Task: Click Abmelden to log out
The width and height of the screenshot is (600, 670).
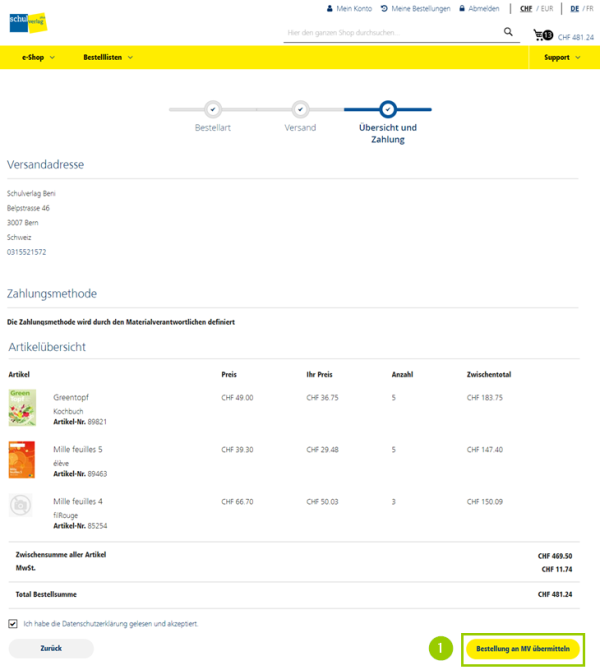Action: (x=479, y=8)
